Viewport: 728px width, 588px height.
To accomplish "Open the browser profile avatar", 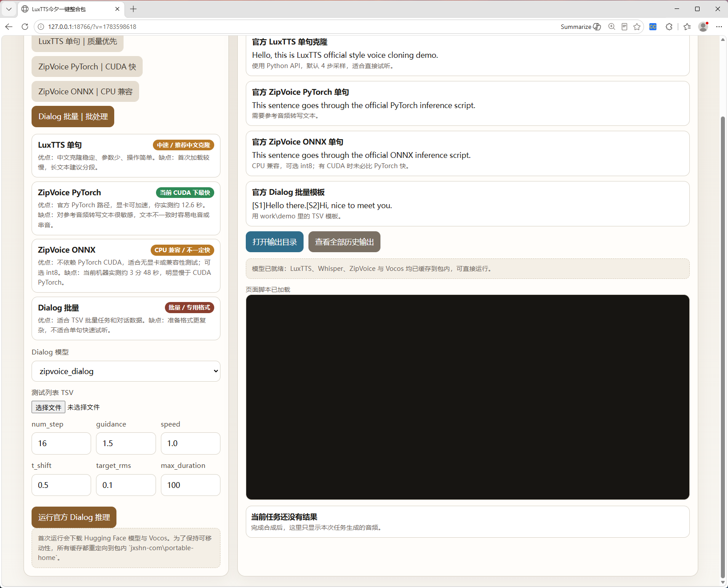I will pos(703,27).
